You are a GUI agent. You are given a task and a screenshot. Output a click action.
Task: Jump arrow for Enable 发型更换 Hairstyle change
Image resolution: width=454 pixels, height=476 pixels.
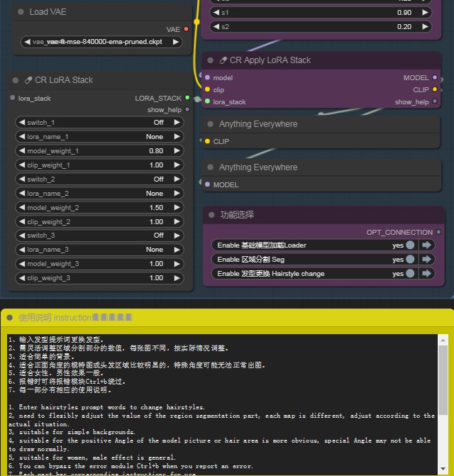tap(426, 274)
